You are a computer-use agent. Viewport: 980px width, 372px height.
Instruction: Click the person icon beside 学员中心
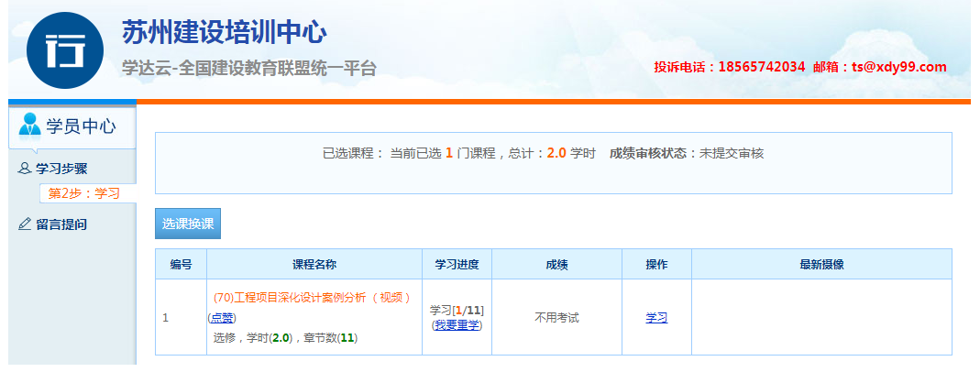[x=30, y=125]
